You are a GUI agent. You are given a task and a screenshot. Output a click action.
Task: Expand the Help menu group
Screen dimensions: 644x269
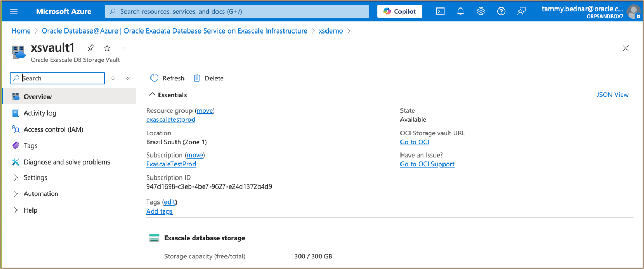(16, 210)
